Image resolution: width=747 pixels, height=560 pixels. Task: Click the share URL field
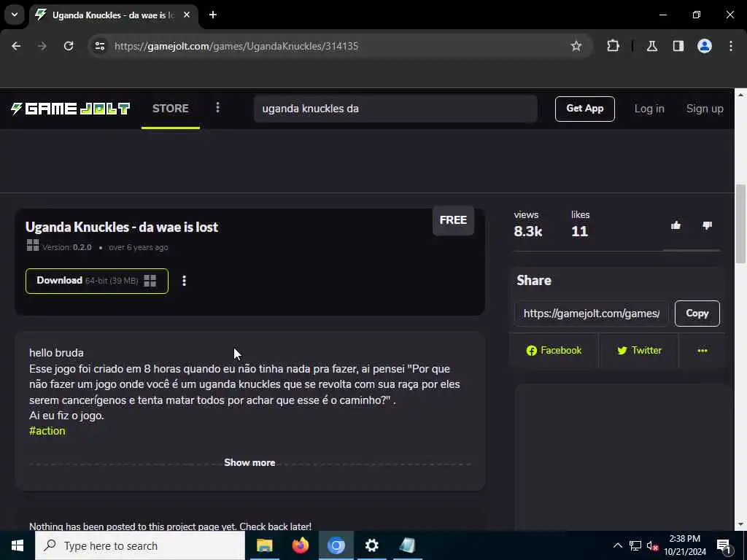click(591, 314)
